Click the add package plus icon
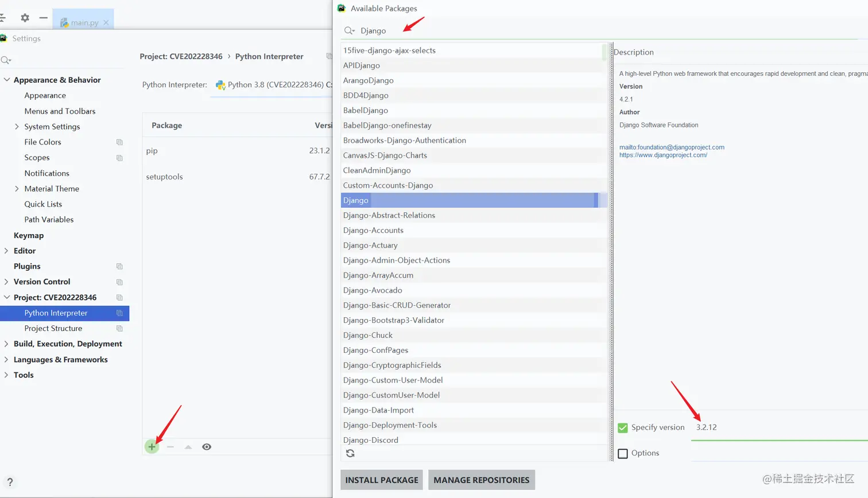The height and width of the screenshot is (498, 868). point(152,446)
